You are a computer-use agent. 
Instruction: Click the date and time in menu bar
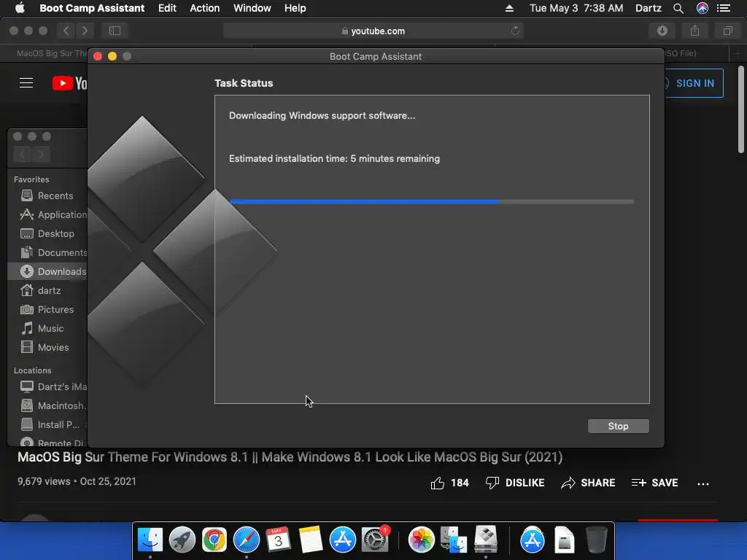click(x=576, y=8)
